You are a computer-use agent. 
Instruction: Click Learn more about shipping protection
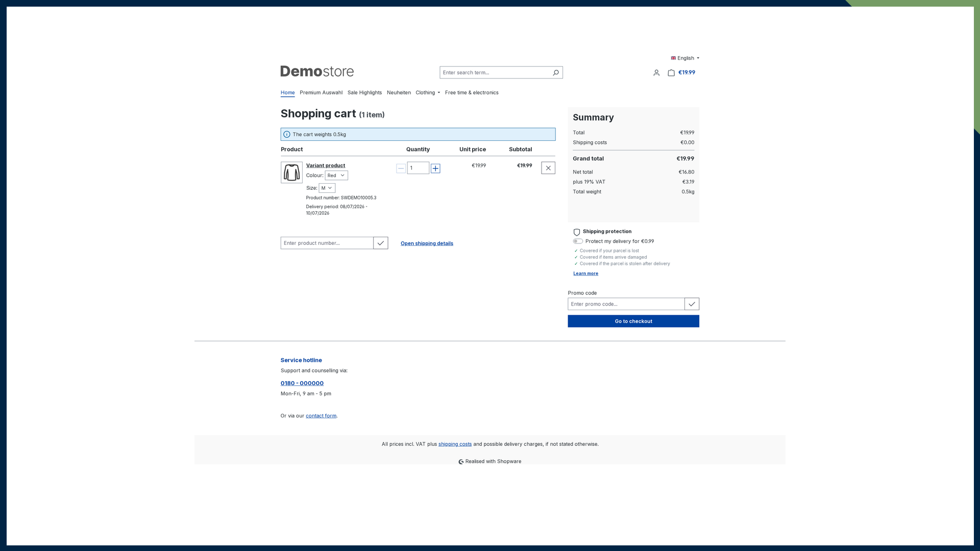point(585,274)
